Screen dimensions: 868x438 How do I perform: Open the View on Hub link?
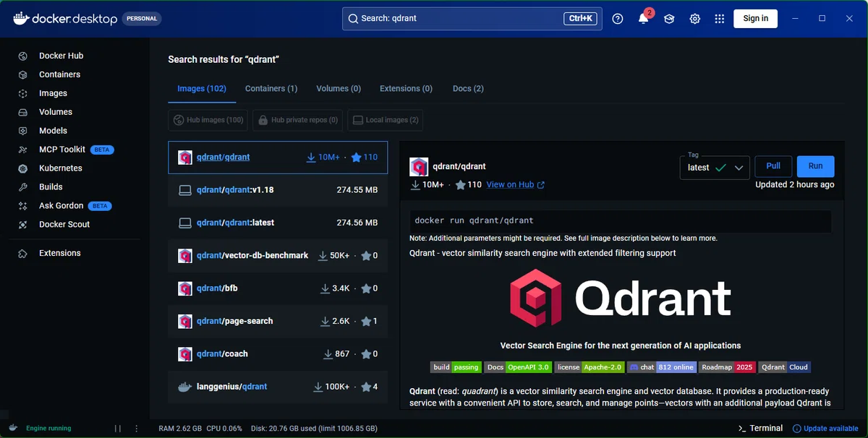coord(515,185)
